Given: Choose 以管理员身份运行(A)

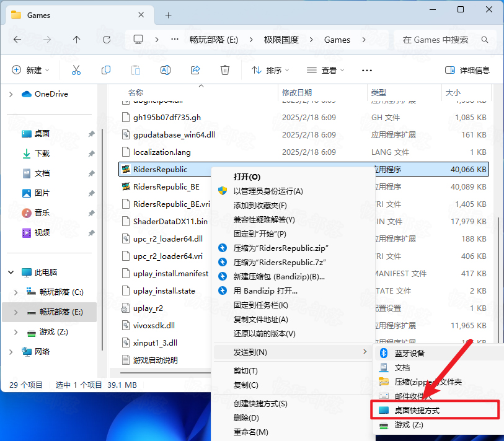Looking at the screenshot, I should [x=268, y=191].
